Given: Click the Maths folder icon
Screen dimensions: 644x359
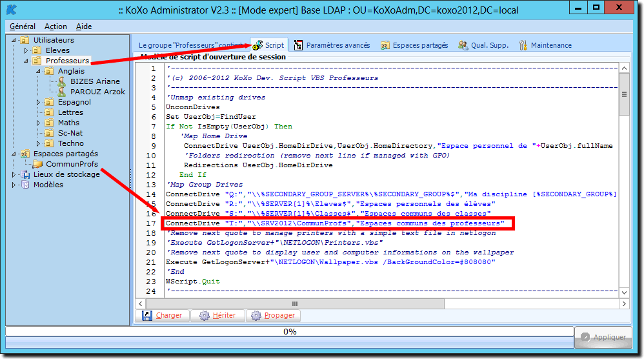Looking at the screenshot, I should click(x=49, y=123).
